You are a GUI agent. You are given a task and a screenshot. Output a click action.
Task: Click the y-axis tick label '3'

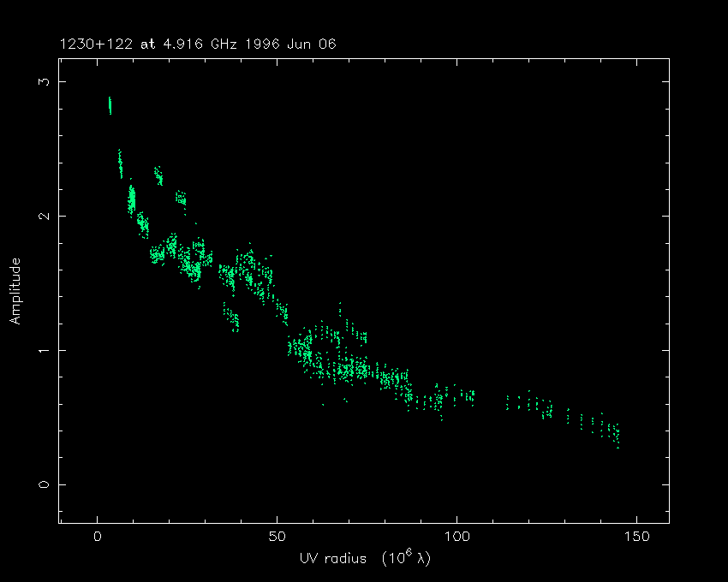39,81
